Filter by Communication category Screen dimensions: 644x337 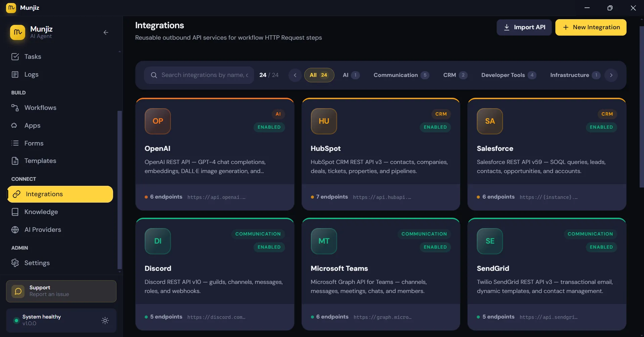point(401,75)
